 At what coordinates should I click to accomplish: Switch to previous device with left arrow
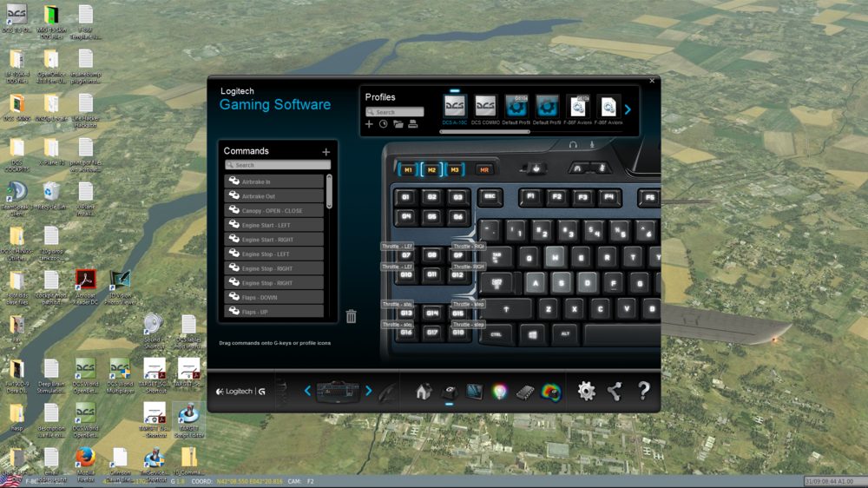[x=308, y=391]
